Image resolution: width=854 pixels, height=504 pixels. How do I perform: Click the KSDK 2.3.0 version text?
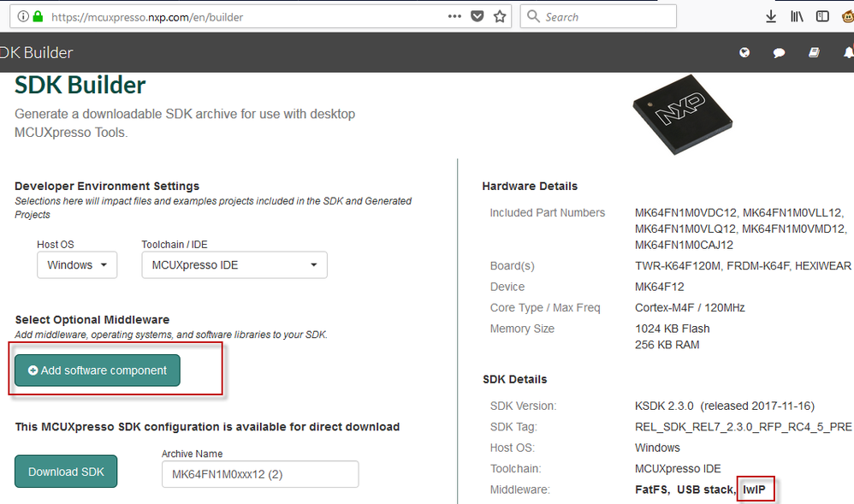pos(664,406)
